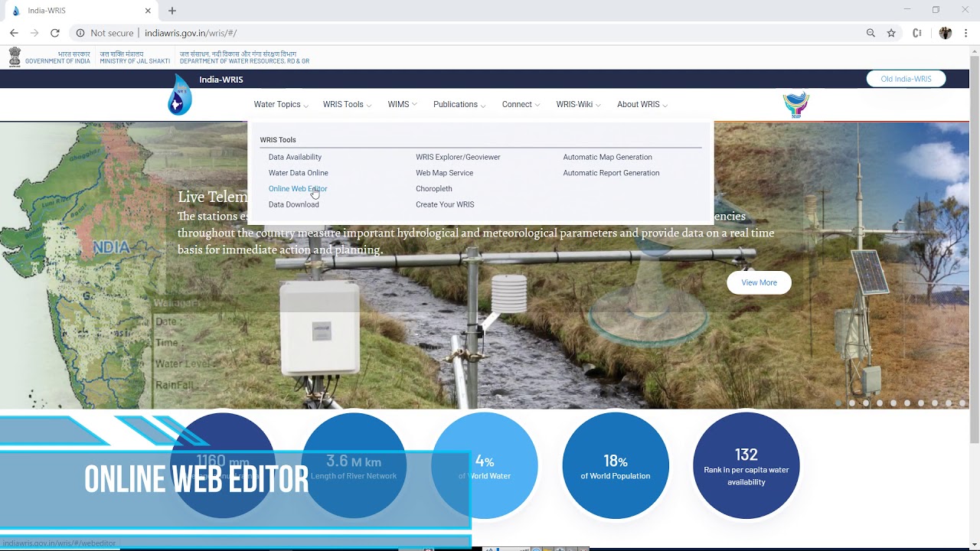Expand the Publications dropdown

coord(459,105)
